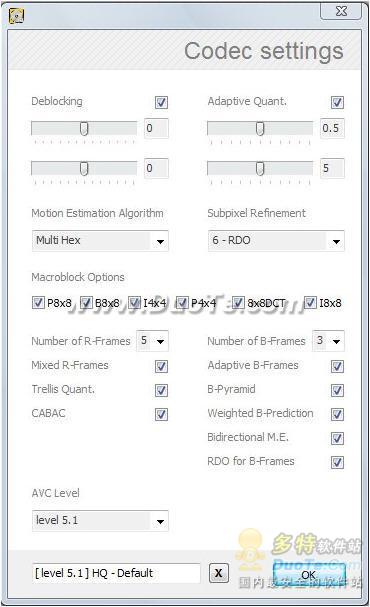
Task: Toggle the B-Pyramid checkbox
Action: pyautogui.click(x=337, y=390)
